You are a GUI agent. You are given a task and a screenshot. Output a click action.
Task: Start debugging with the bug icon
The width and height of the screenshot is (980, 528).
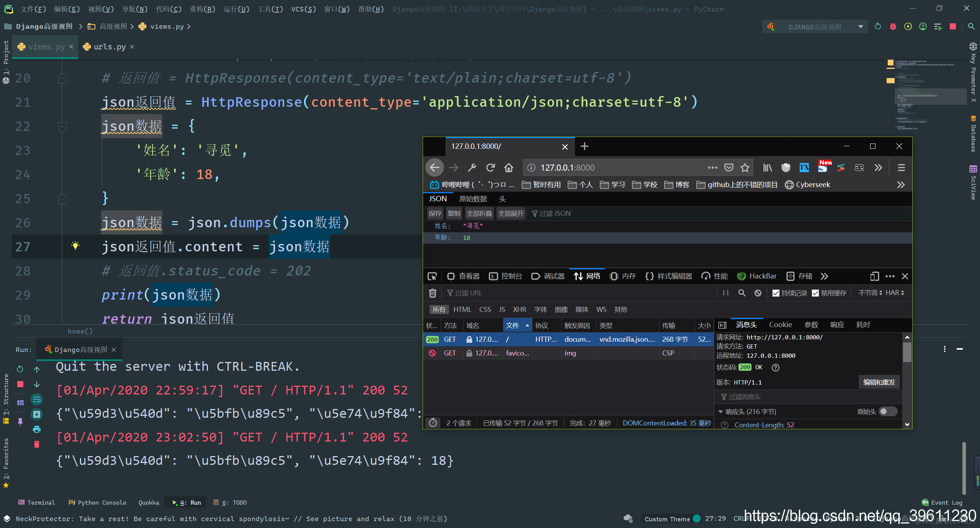893,26
